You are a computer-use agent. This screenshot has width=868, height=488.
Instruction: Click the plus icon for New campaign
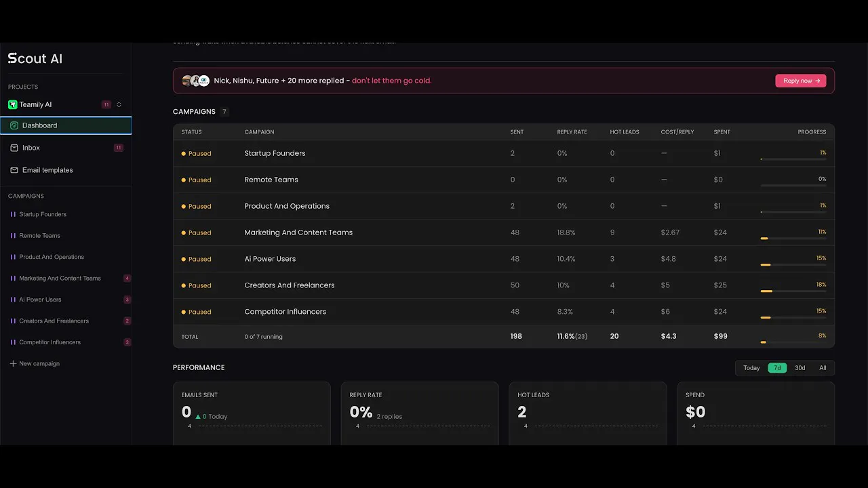point(13,364)
